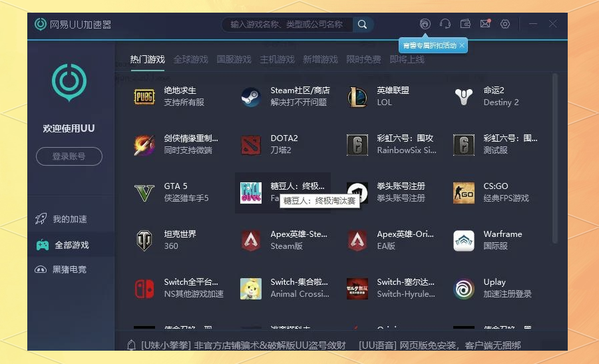
Task: Open Switch-塞尔达 Hyrule icon
Action: tap(357, 288)
